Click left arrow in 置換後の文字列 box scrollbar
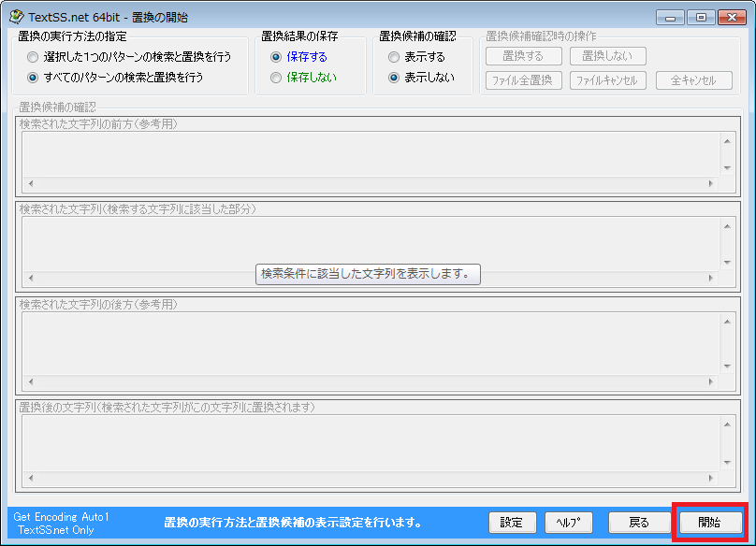Image resolution: width=756 pixels, height=546 pixels. (31, 478)
